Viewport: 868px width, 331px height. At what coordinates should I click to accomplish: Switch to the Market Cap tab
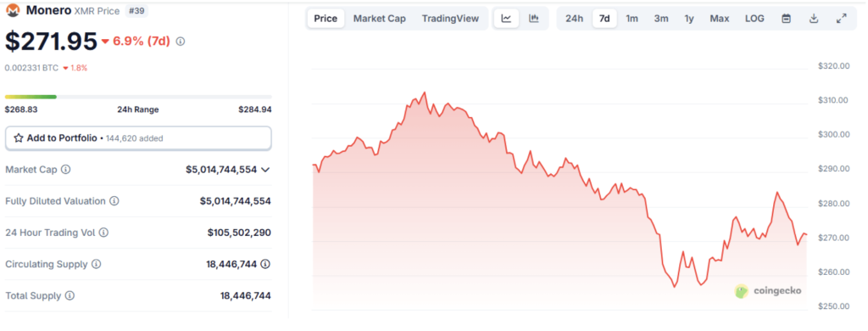click(x=380, y=19)
